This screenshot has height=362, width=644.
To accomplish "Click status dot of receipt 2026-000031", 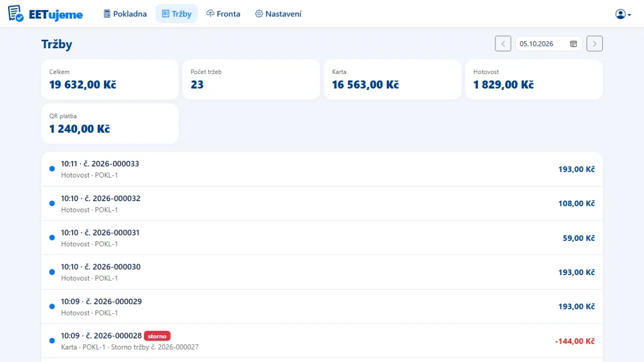I will pos(52,238).
